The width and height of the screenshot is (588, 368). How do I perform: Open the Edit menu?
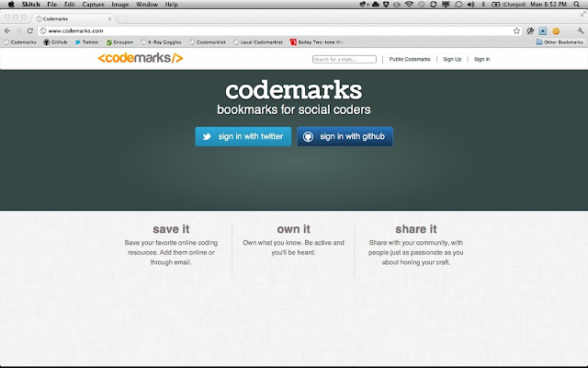tap(70, 5)
